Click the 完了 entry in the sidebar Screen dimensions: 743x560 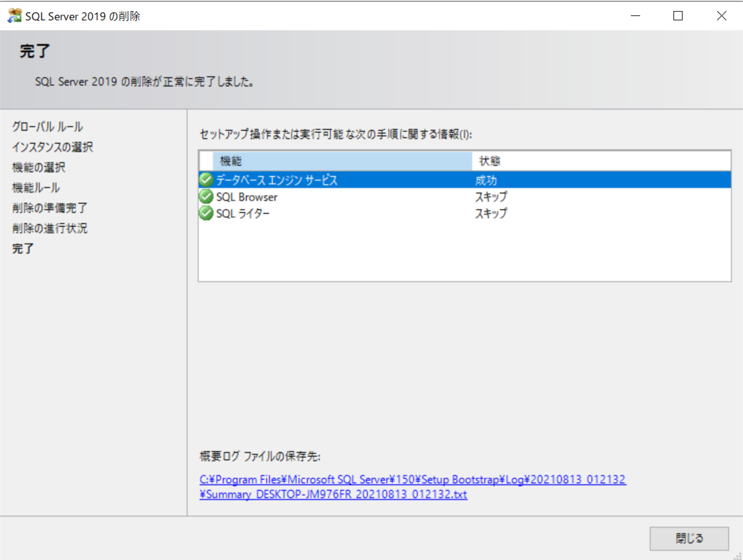point(23,248)
